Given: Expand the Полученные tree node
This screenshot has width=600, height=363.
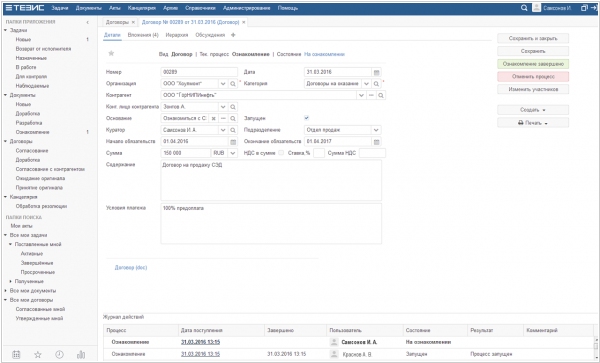Looking at the screenshot, I should point(11,282).
